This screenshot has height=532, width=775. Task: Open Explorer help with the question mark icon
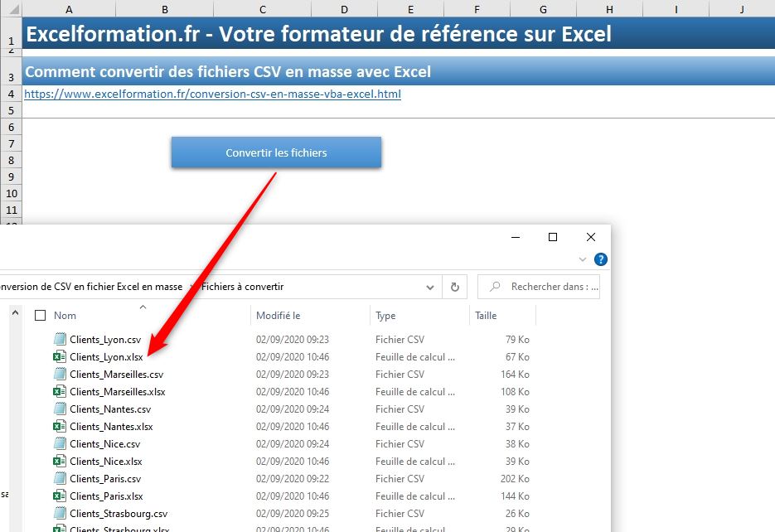[x=600, y=259]
